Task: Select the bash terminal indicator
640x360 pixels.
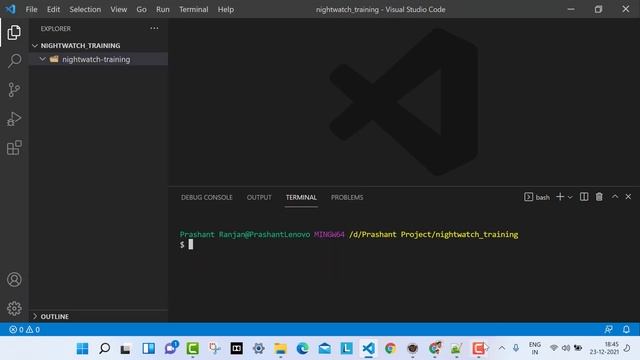Action: point(537,197)
